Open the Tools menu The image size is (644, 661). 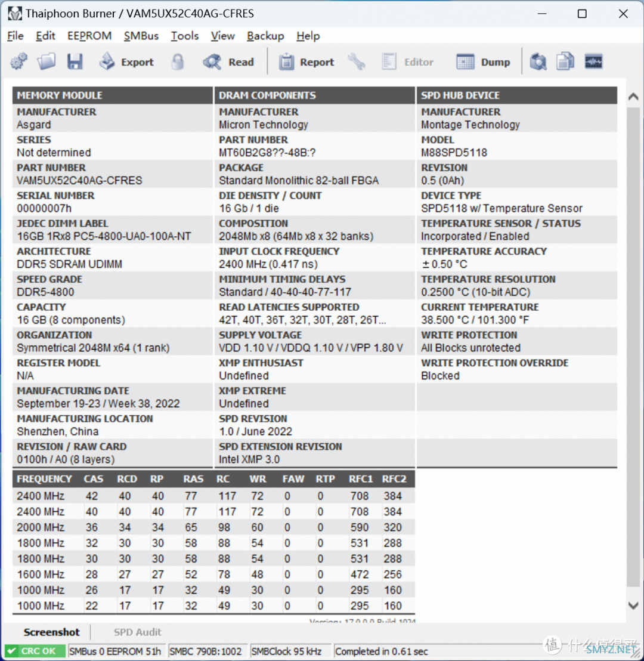coord(185,36)
